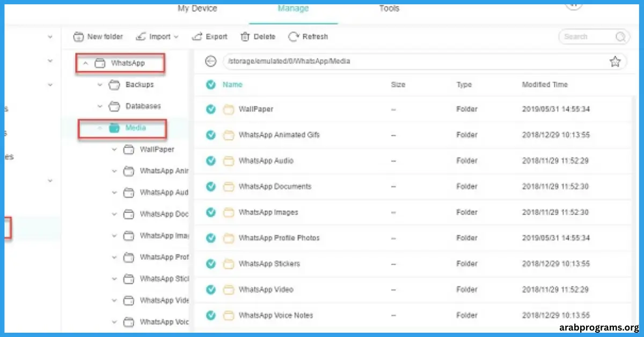This screenshot has height=337, width=644.
Task: Expand the WhatsApp Stick tree node chevron
Action: [114, 279]
